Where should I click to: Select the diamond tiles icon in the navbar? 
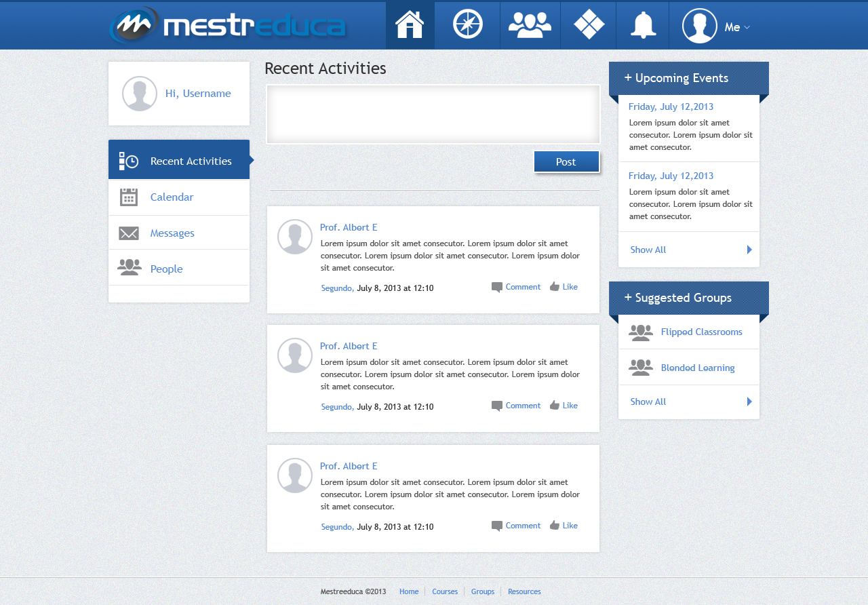point(588,25)
